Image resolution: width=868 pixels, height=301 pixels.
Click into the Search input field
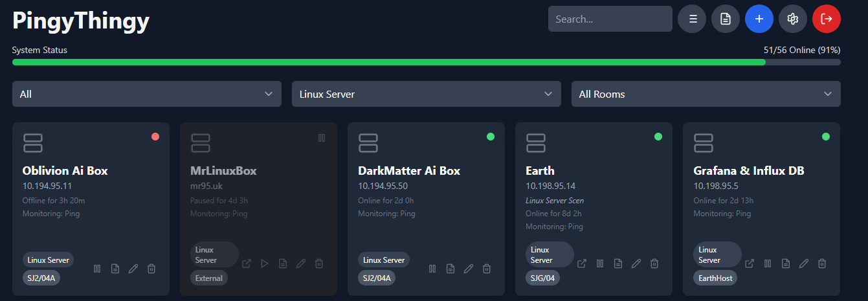click(610, 19)
